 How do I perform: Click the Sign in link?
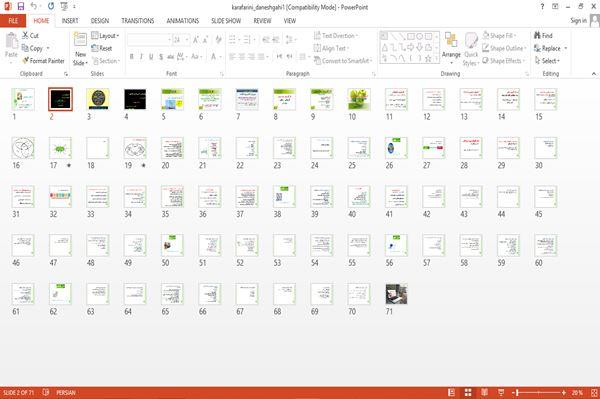(x=578, y=21)
